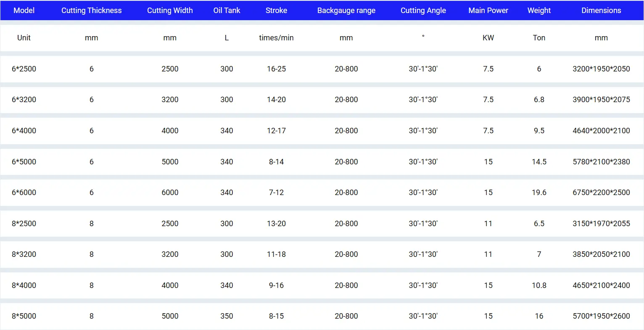Click the Oil Tank column header
Viewport: 644px width, 330px height.
tap(227, 11)
